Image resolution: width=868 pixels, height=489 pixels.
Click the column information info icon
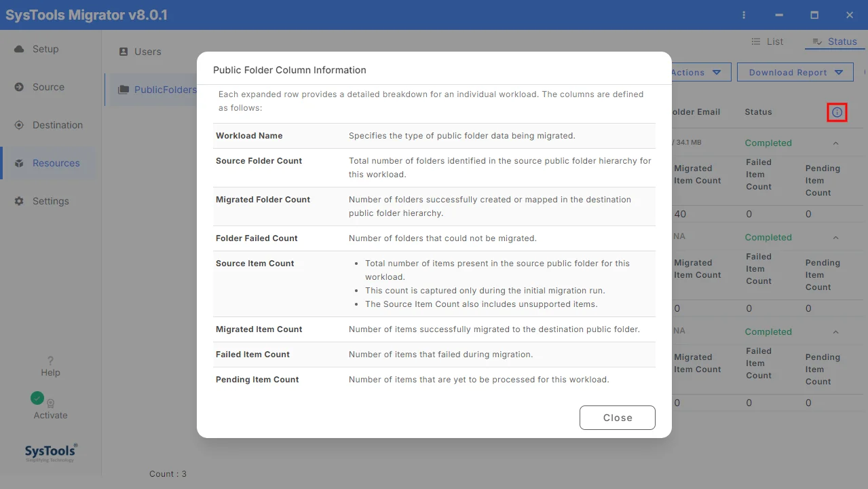pos(837,112)
